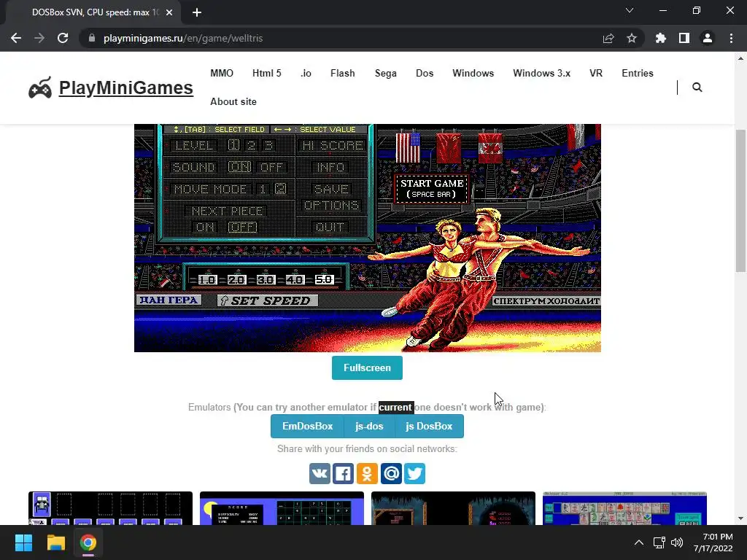Open the Chrome extensions puzzle icon
This screenshot has height=560, width=747.
pos(660,38)
